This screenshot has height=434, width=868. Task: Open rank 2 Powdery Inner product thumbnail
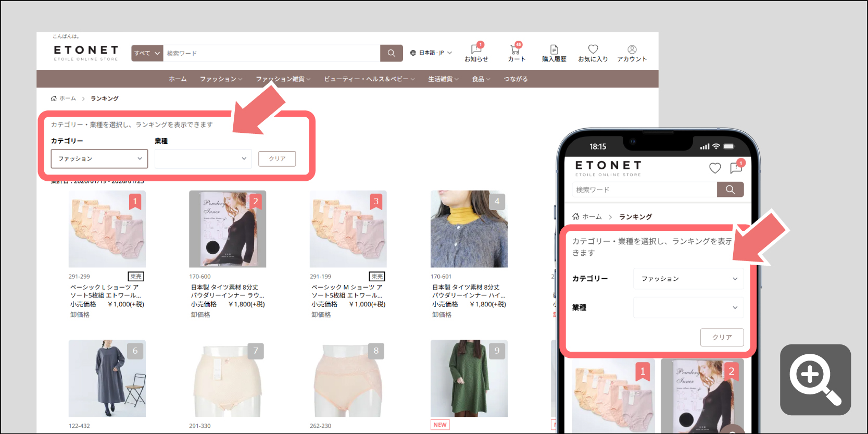point(228,229)
